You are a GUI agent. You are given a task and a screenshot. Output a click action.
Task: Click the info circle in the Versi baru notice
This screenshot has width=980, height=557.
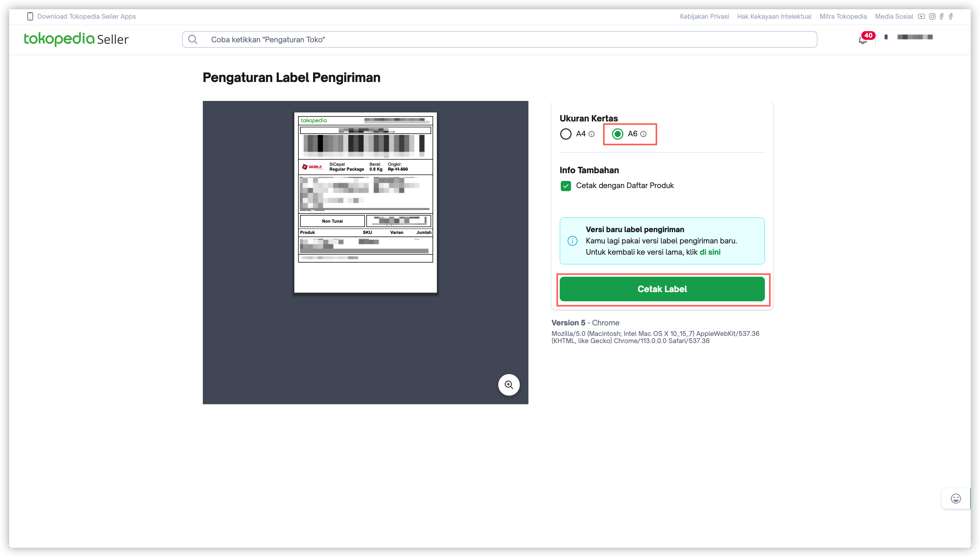coord(572,241)
